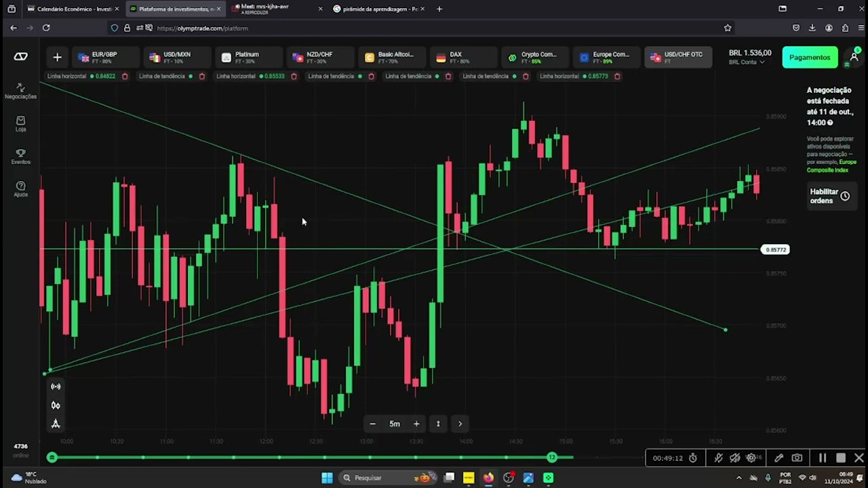This screenshot has height=488, width=868.
Task: Open recorder settings gear
Action: pos(751,458)
